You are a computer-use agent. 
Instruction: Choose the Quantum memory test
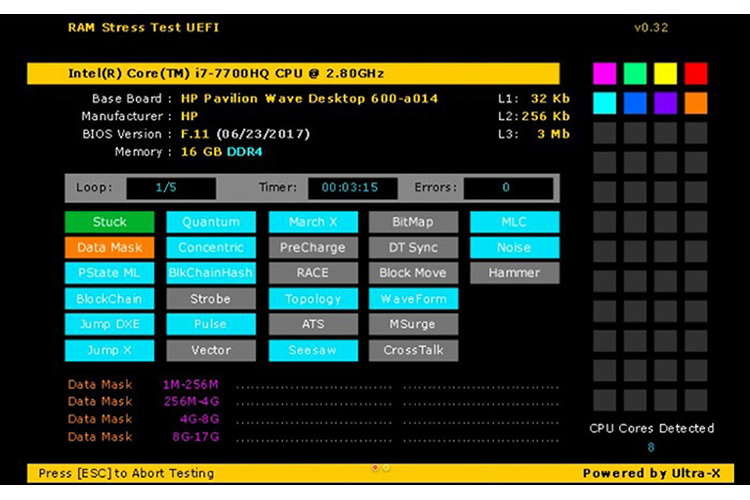click(x=211, y=222)
